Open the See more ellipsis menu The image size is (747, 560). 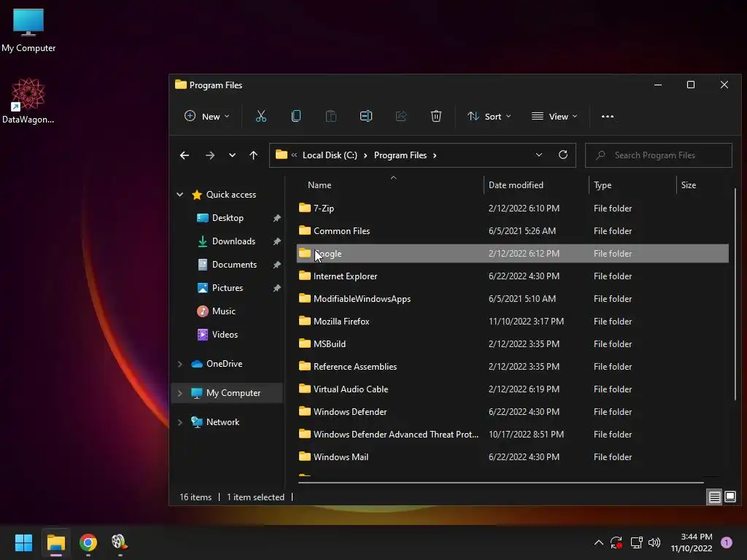608,116
